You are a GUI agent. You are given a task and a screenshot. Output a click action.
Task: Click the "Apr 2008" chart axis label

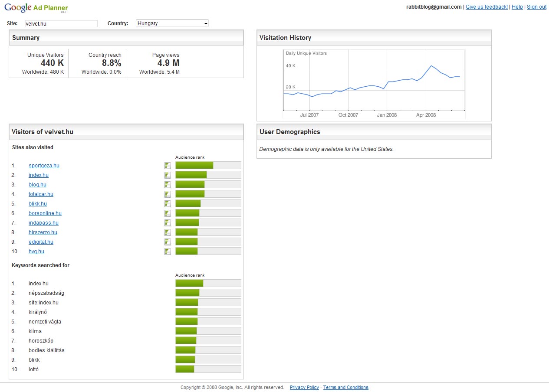pos(426,115)
